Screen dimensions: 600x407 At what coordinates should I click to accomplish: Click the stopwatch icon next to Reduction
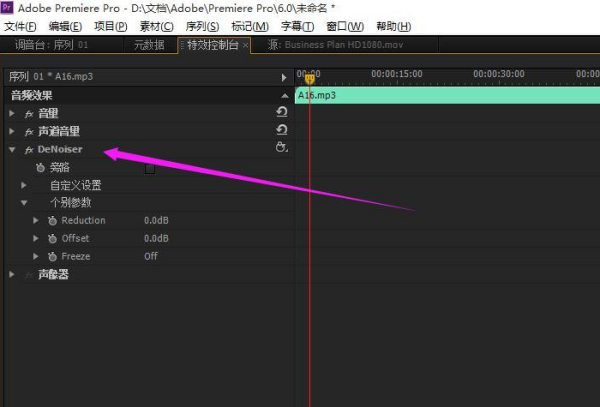coord(52,220)
